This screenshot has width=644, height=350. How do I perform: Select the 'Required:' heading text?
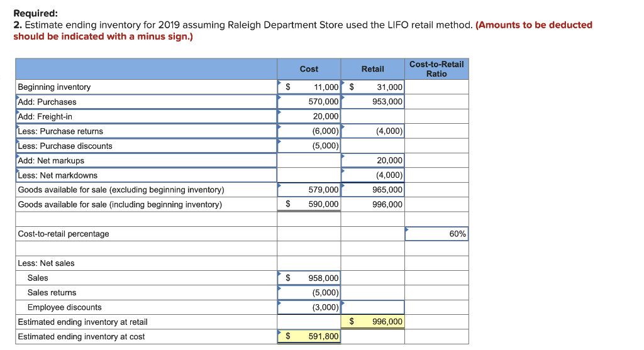click(36, 13)
